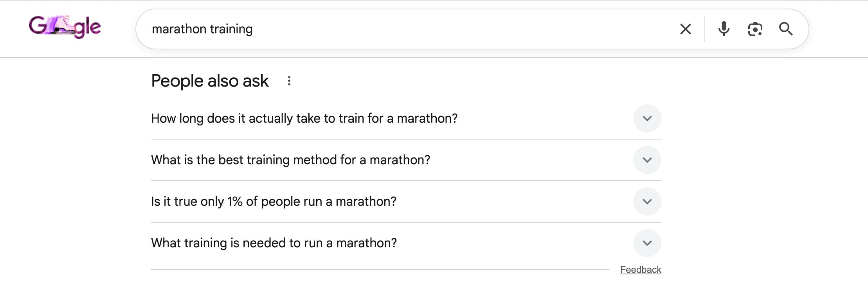Select the query text "marathon training"

202,29
